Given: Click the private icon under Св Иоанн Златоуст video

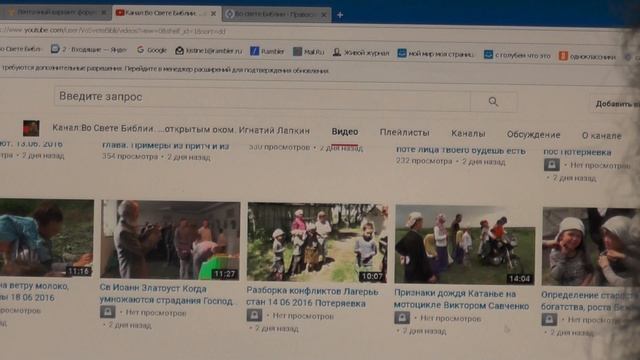Looking at the screenshot, I should (108, 312).
